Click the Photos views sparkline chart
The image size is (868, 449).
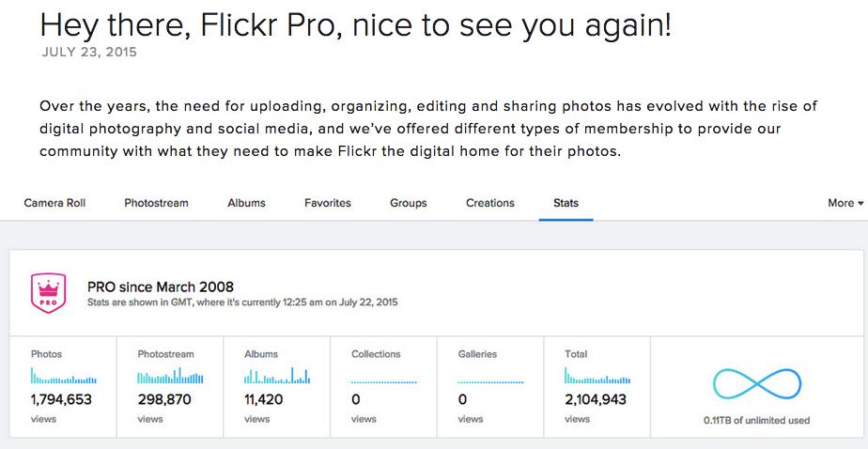64,378
